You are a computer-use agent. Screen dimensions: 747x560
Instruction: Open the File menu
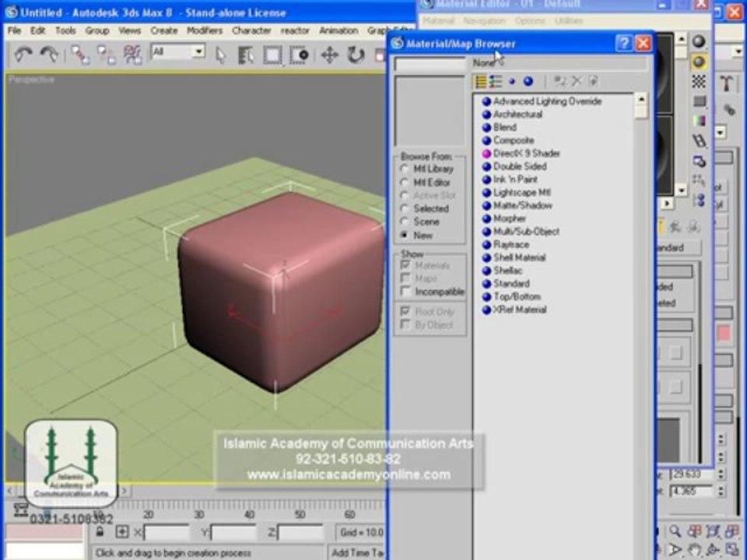coord(14,30)
